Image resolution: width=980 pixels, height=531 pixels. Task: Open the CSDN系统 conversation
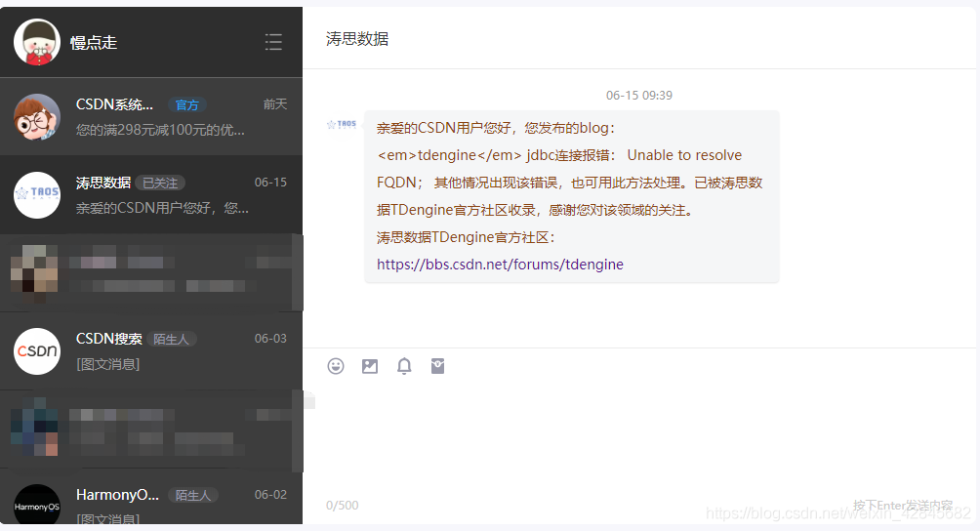coord(151,117)
